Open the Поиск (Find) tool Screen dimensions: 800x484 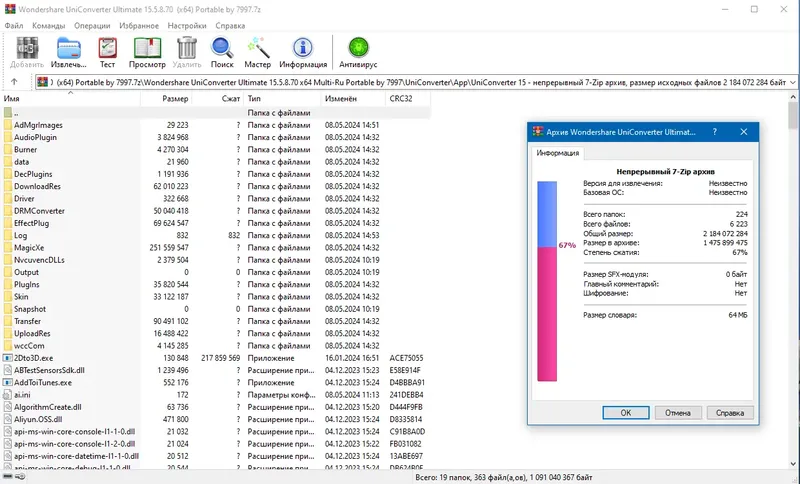pyautogui.click(x=222, y=53)
